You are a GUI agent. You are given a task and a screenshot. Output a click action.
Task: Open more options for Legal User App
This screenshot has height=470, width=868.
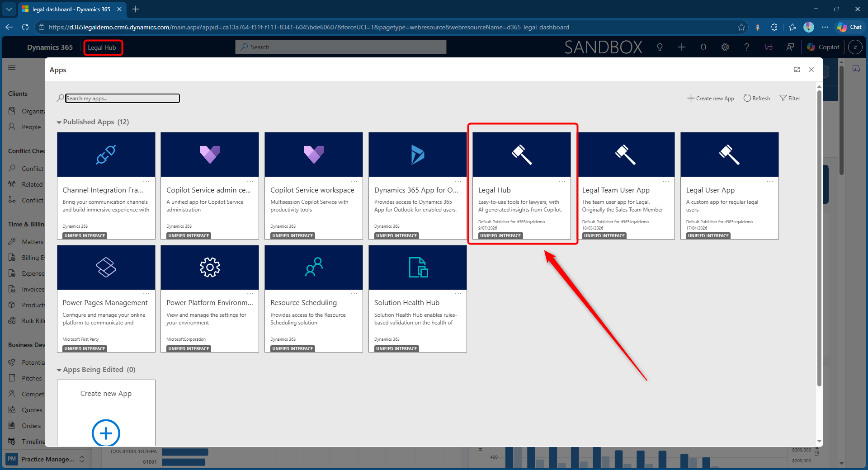pos(770,181)
